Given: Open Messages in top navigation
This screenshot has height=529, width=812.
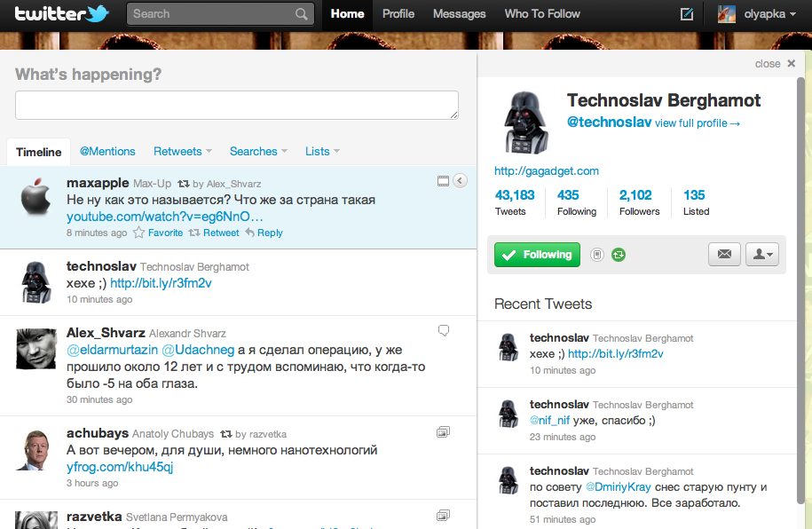Looking at the screenshot, I should tap(460, 14).
